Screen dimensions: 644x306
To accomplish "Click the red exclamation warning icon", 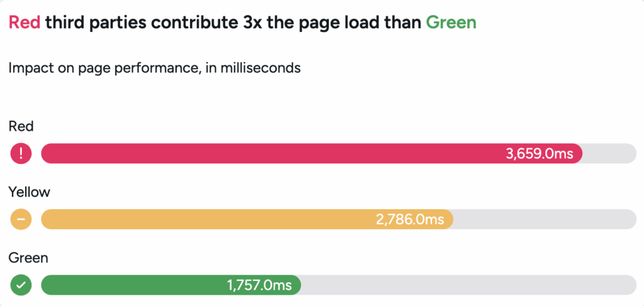I will 21,154.
